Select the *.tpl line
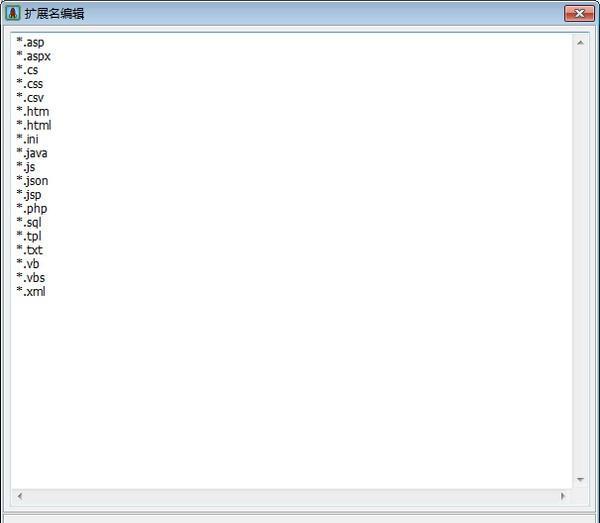600x523 pixels. click(x=29, y=236)
